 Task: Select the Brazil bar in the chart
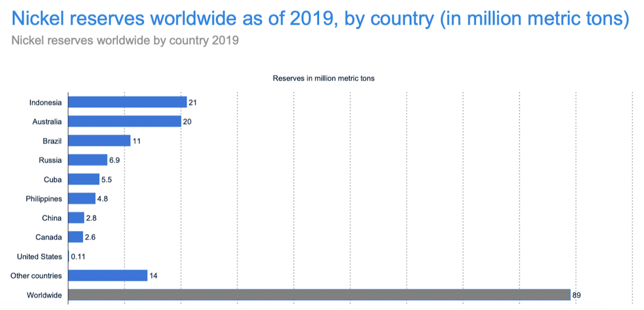[x=99, y=140]
